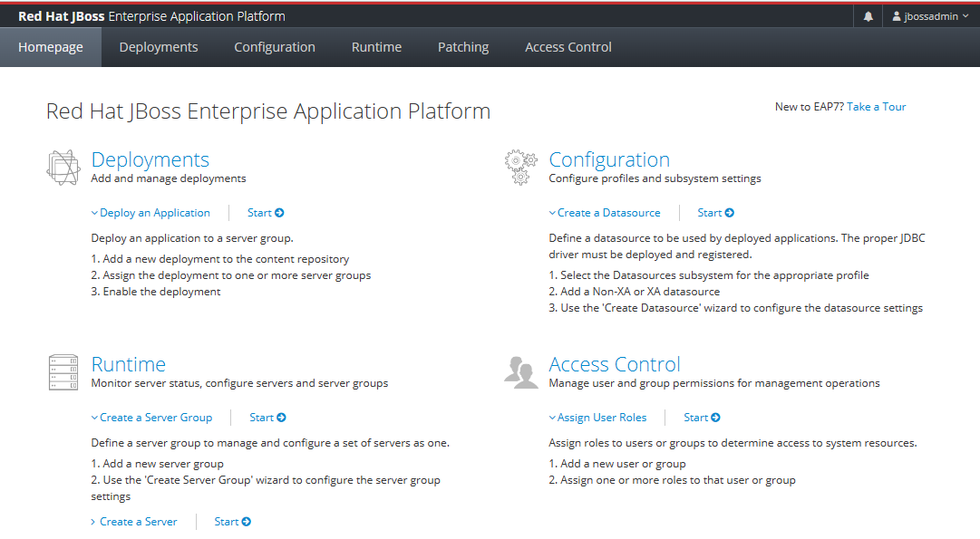980x539 pixels.
Task: Open the Access Control heading link
Action: (x=615, y=364)
